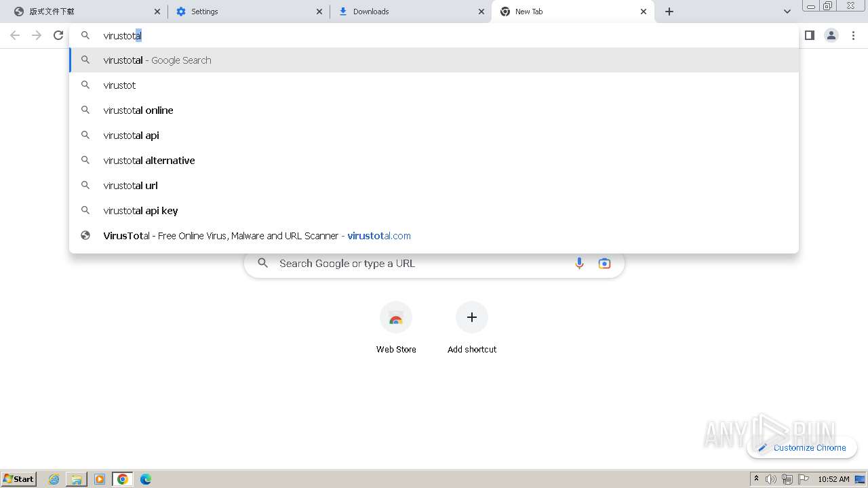Viewport: 868px width, 488px height.
Task: Close the New Tab tab
Action: [644, 12]
